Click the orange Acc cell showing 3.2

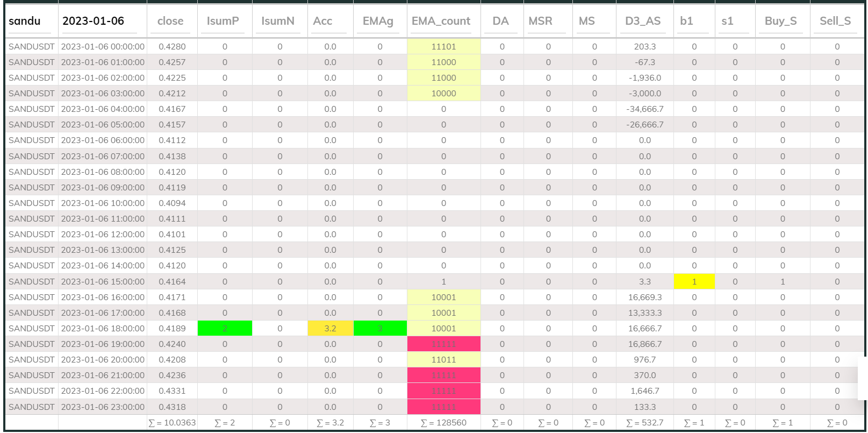click(330, 328)
